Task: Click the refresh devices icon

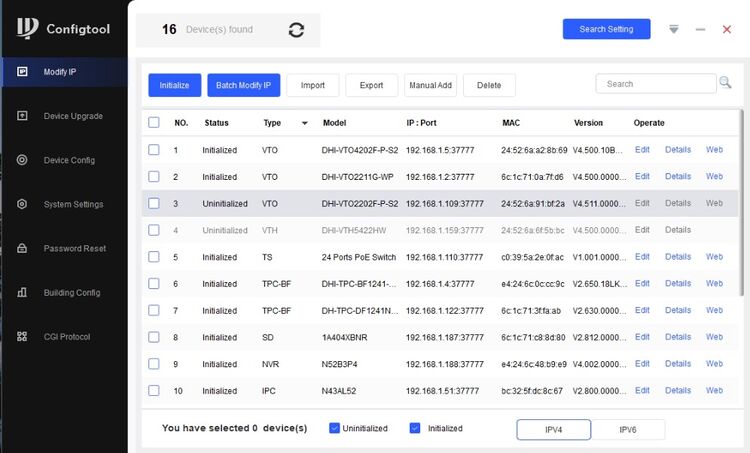Action: point(296,30)
